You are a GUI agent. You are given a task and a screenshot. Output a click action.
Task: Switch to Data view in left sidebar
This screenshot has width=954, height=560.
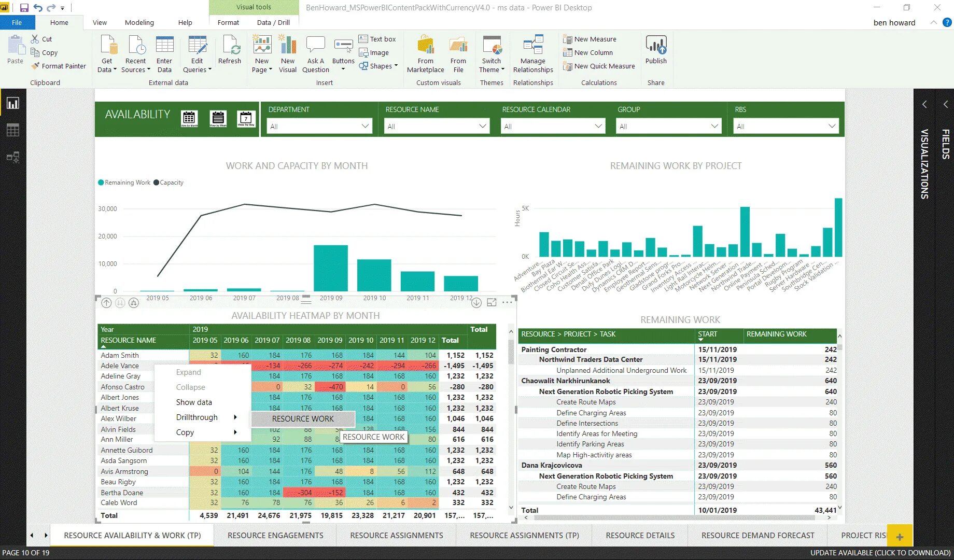point(13,130)
